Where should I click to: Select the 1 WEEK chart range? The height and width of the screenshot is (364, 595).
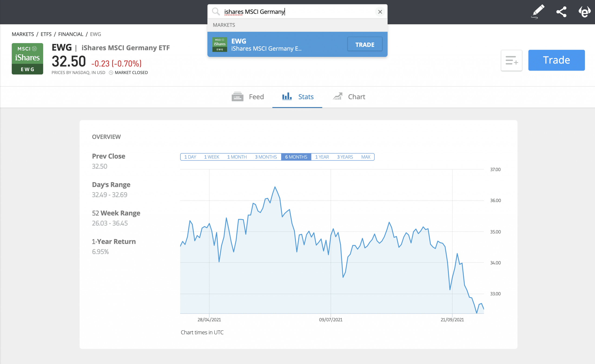coord(212,157)
